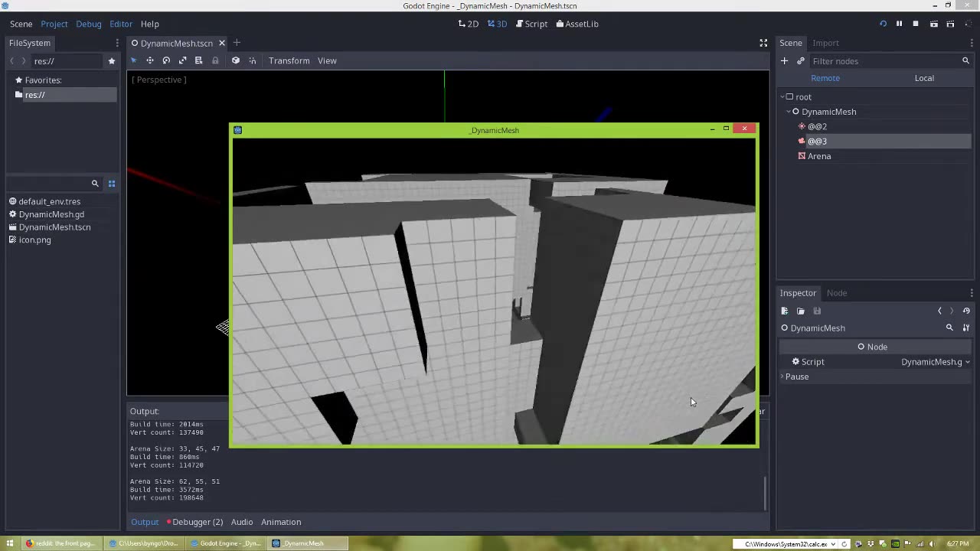
Task: Save resource disk icon in Inspector
Action: tap(817, 311)
